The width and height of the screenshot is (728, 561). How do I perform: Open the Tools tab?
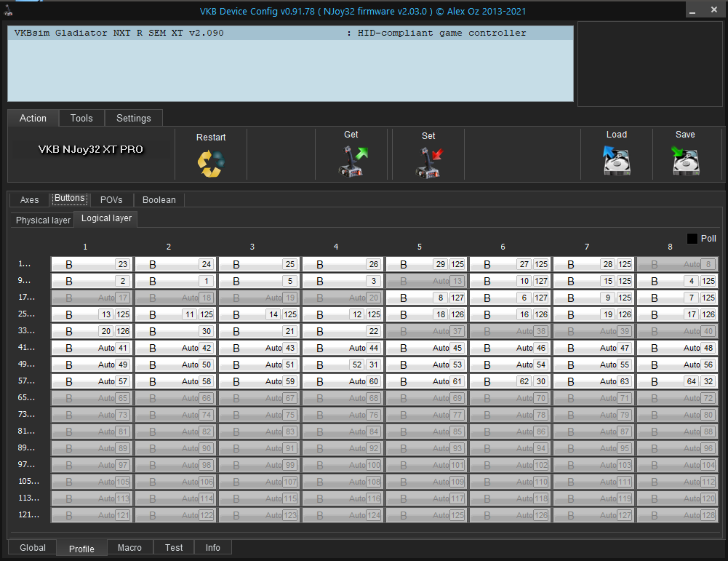click(81, 118)
